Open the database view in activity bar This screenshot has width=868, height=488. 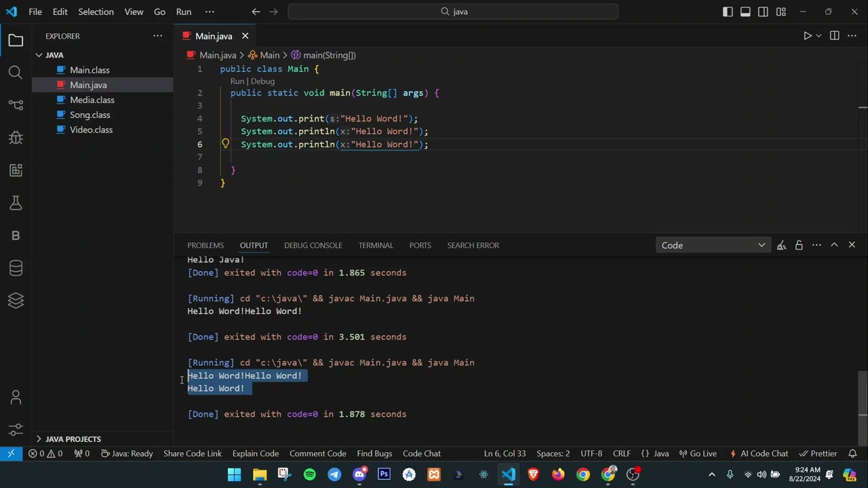(16, 268)
